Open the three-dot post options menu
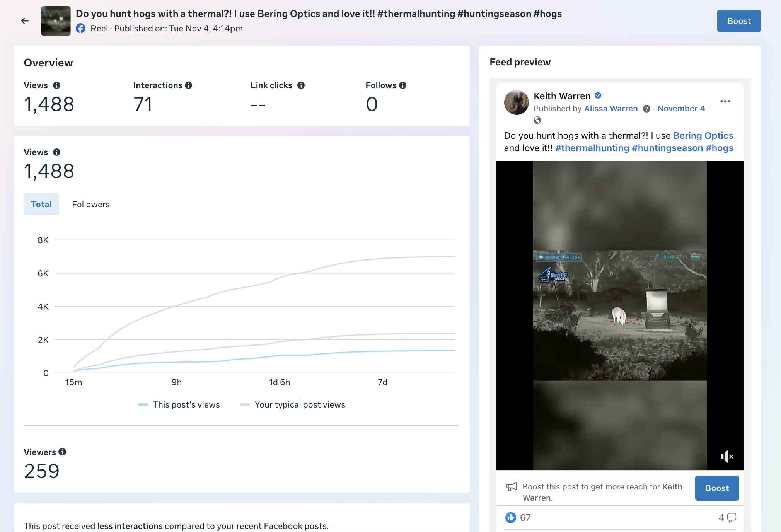Viewport: 781px width, 532px height. 725,101
